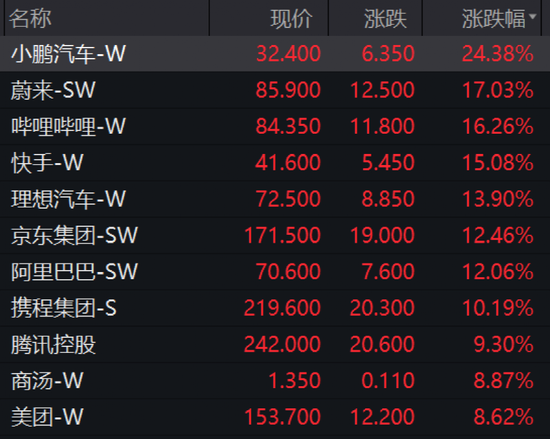550x439 pixels.
Task: Click the price 84.350
Action: point(288,126)
